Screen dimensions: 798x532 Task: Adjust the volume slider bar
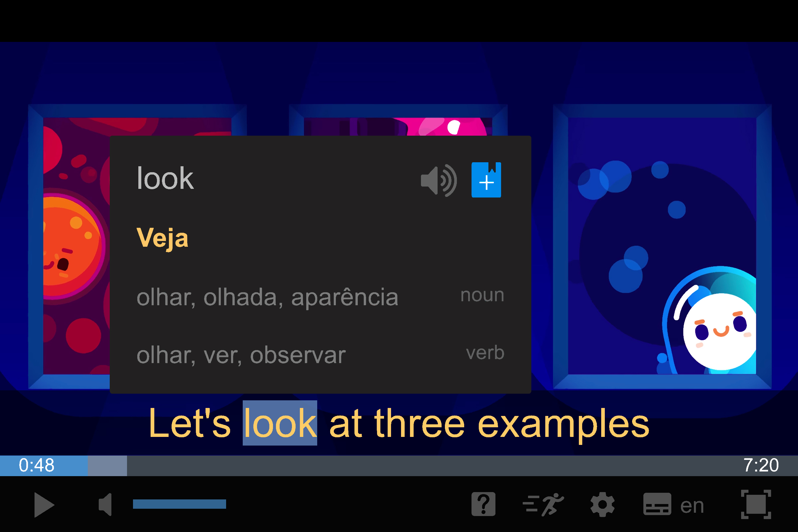tap(180, 504)
